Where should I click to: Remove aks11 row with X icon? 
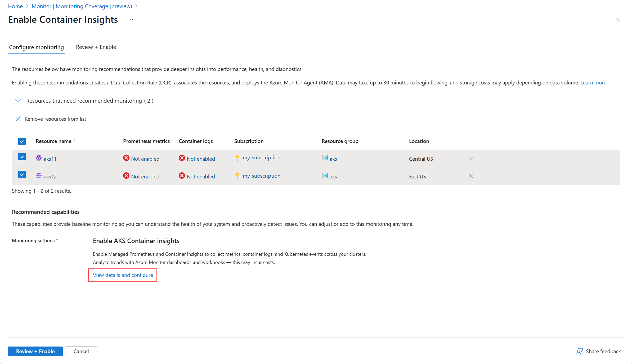tap(471, 159)
